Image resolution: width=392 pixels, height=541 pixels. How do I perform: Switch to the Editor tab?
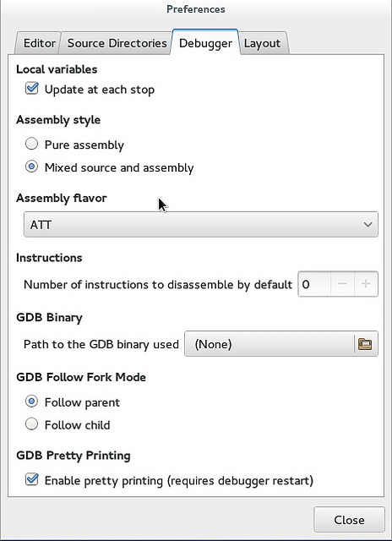[x=39, y=43]
